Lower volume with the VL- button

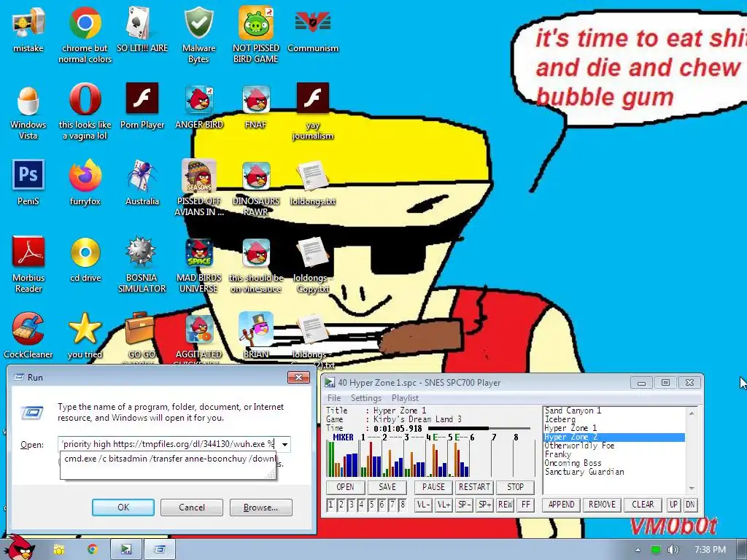(423, 505)
